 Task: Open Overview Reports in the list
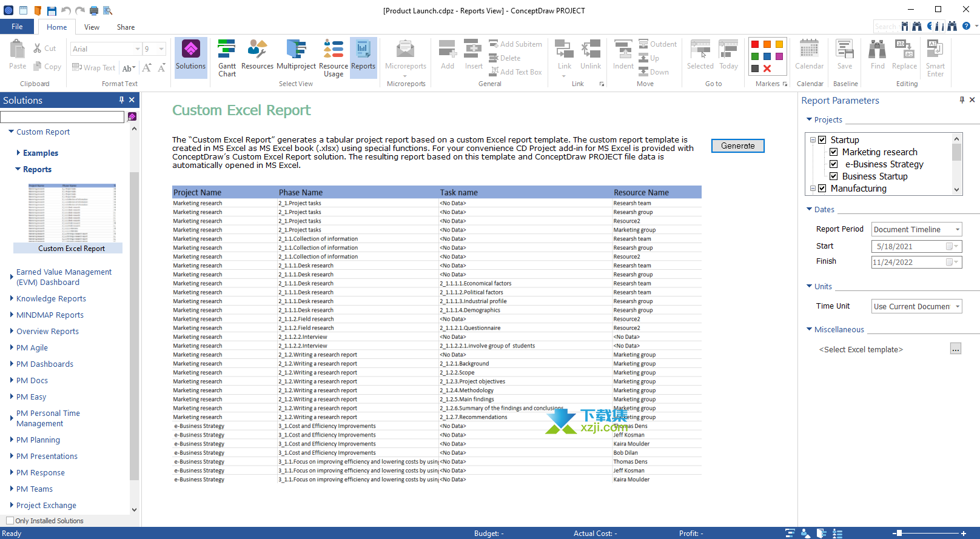47,332
